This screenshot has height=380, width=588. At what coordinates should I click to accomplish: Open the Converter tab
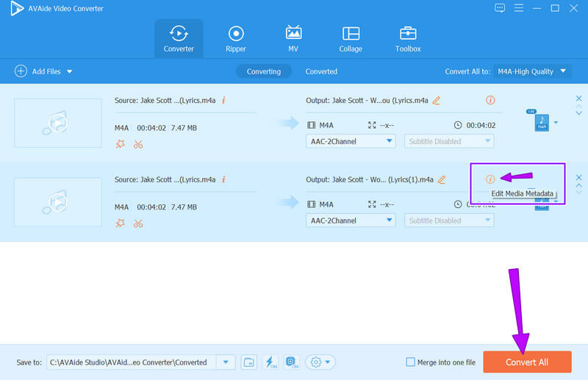tap(179, 39)
